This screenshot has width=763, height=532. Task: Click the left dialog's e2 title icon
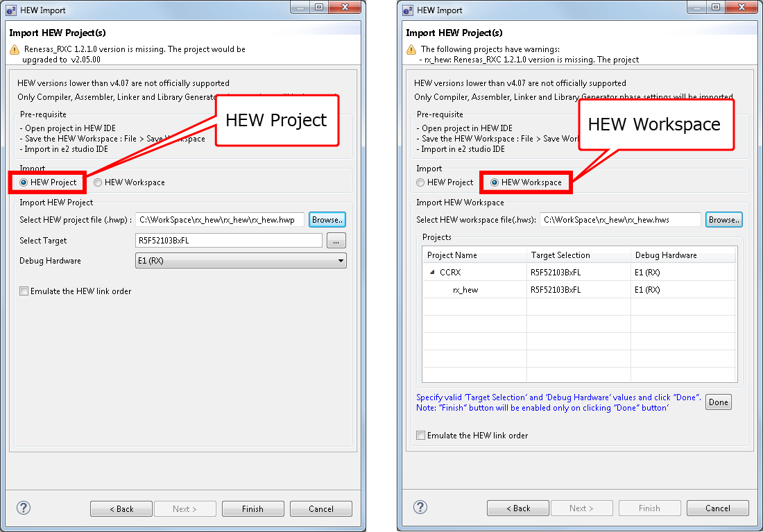(x=12, y=10)
